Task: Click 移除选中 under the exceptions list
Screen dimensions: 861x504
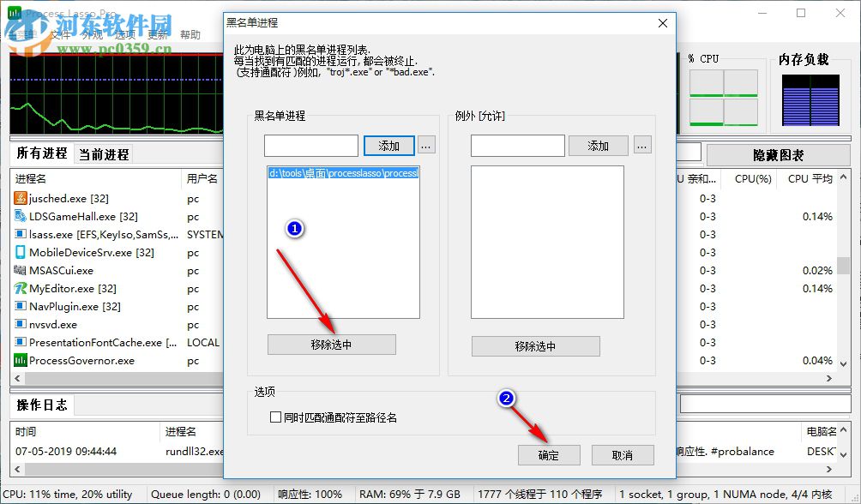Action: [535, 346]
